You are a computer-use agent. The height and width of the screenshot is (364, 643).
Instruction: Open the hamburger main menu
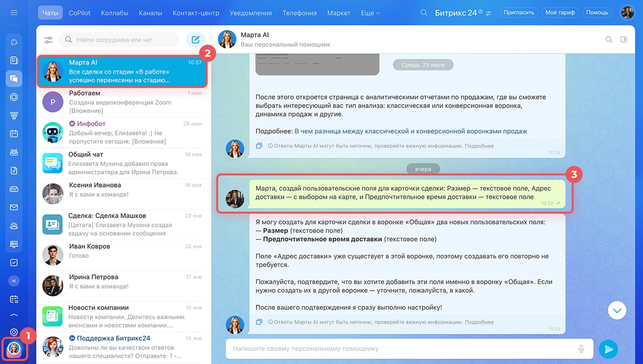(14, 13)
